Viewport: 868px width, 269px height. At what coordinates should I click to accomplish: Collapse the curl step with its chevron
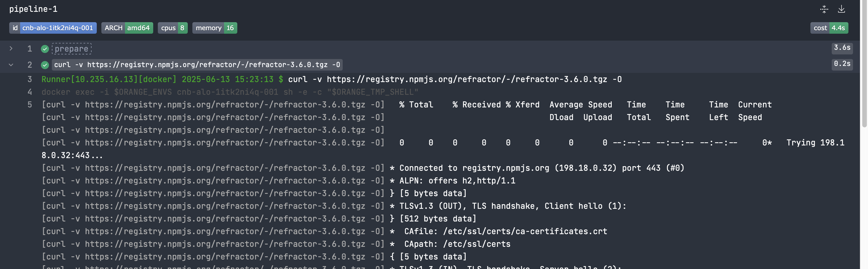11,65
